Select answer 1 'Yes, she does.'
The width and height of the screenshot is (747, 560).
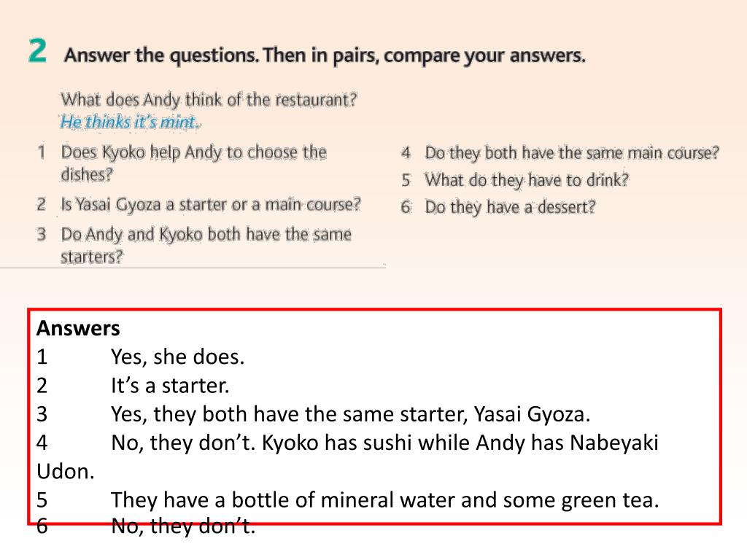[x=178, y=357]
